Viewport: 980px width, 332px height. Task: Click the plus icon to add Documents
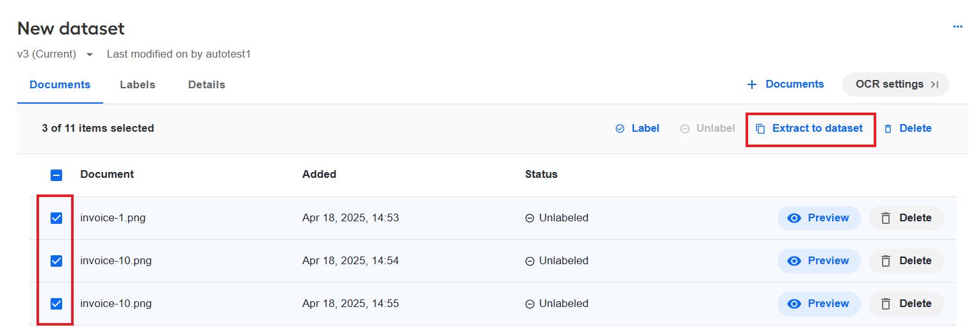pyautogui.click(x=752, y=84)
